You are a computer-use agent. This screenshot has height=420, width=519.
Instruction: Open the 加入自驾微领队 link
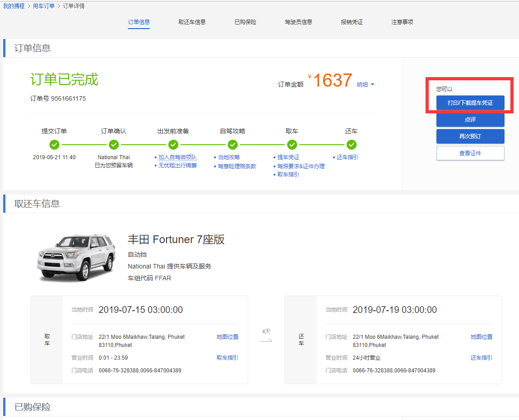pyautogui.click(x=177, y=157)
